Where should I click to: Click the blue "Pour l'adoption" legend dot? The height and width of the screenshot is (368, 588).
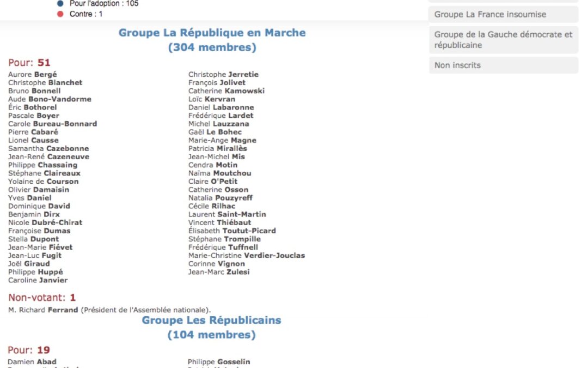pos(60,4)
